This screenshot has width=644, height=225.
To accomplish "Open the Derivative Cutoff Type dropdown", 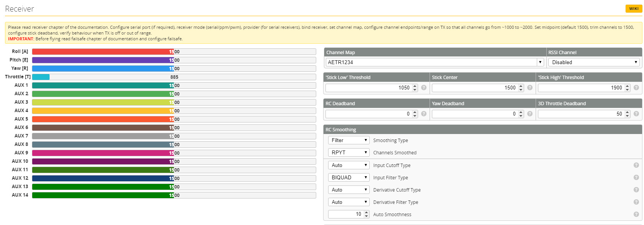I will click(349, 190).
